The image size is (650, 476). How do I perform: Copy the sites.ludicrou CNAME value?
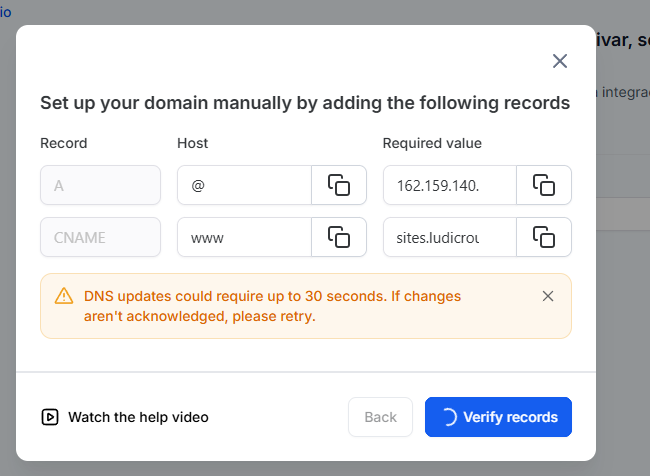(543, 237)
